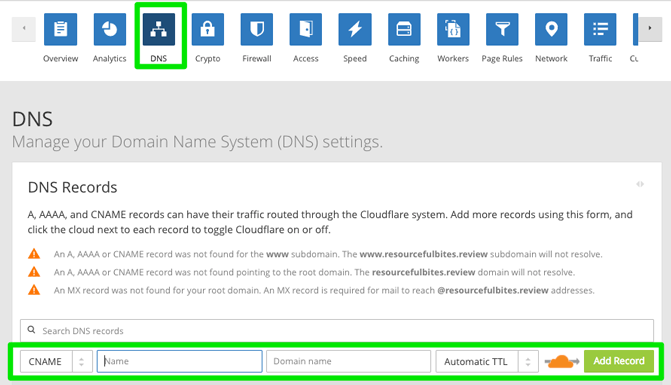Open the Firewall shield icon
Image resolution: width=671 pixels, height=385 pixels.
pos(257,29)
